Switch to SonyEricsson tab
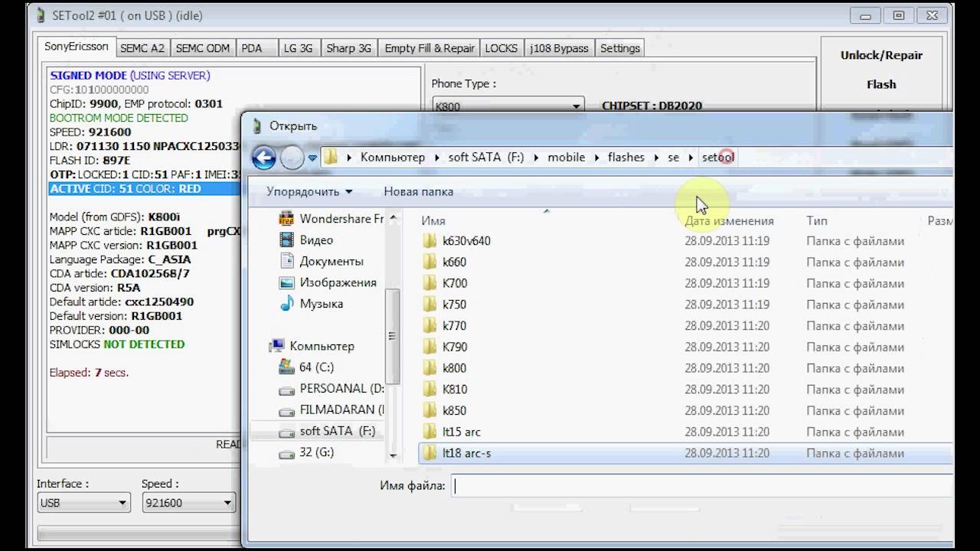This screenshot has height=551, width=980. coord(77,47)
